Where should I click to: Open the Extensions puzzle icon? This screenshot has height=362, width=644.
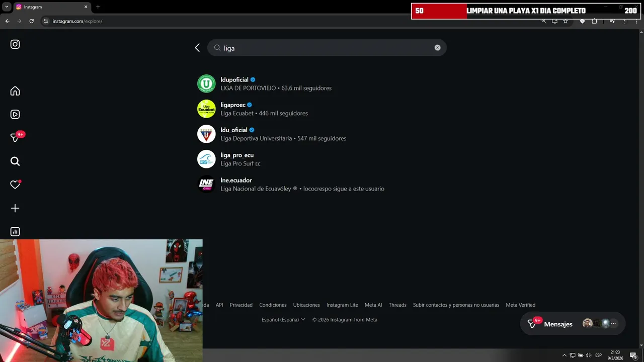pos(595,22)
